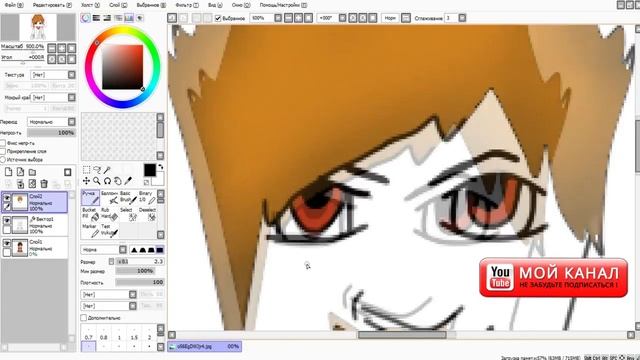This screenshot has height=360, width=640.
Task: Select the Слой2 layer thumbnail
Action: [x=20, y=202]
